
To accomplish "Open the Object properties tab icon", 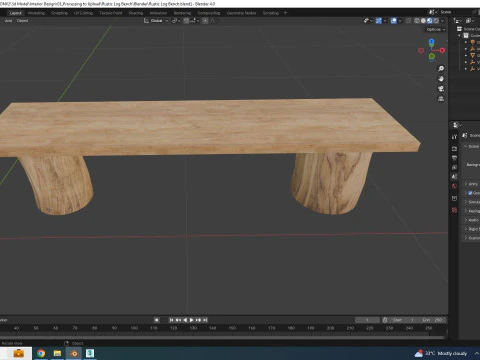I will point(454,198).
